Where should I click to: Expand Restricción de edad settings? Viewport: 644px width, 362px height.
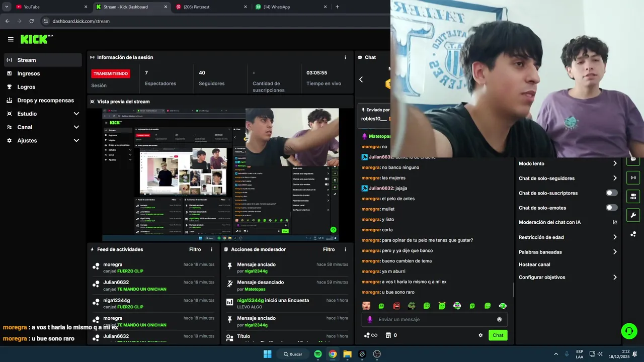click(568, 237)
